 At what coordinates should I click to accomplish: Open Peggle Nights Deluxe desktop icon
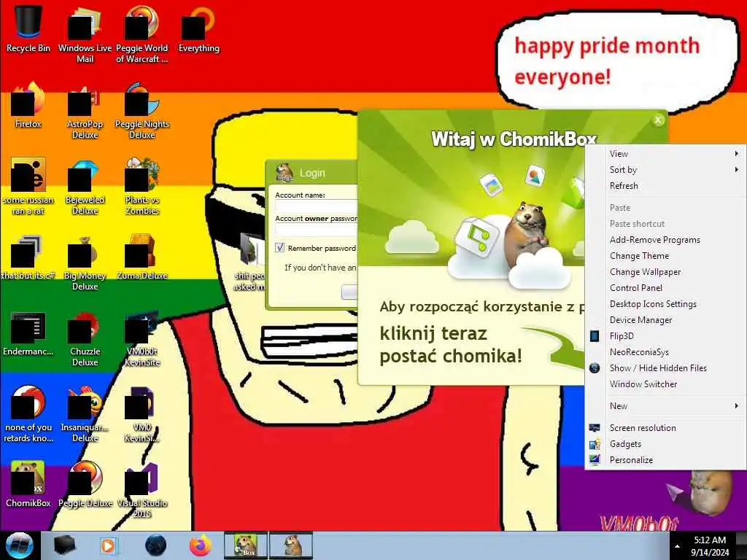click(142, 109)
